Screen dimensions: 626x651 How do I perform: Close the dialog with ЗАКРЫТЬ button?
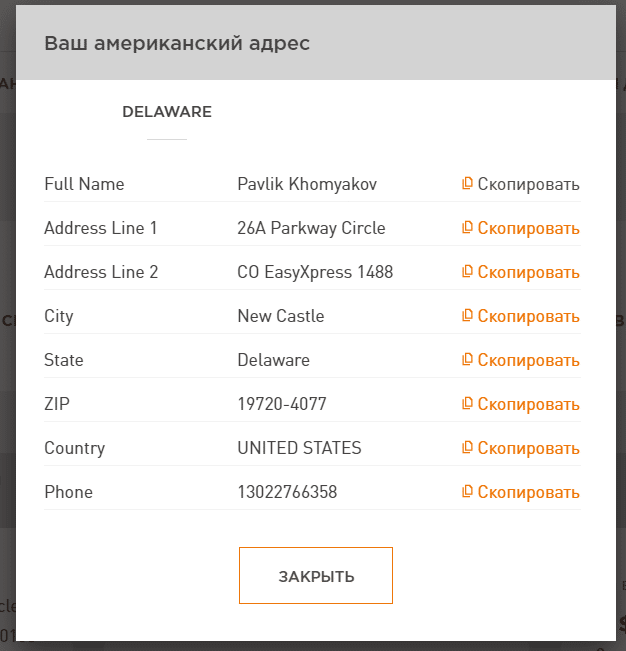point(316,575)
